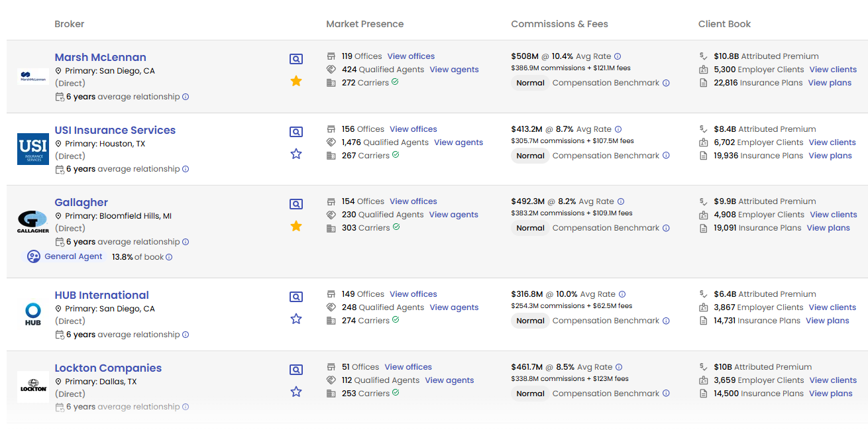Toggle the favorite star for HUB International
868x430 pixels.
296,319
